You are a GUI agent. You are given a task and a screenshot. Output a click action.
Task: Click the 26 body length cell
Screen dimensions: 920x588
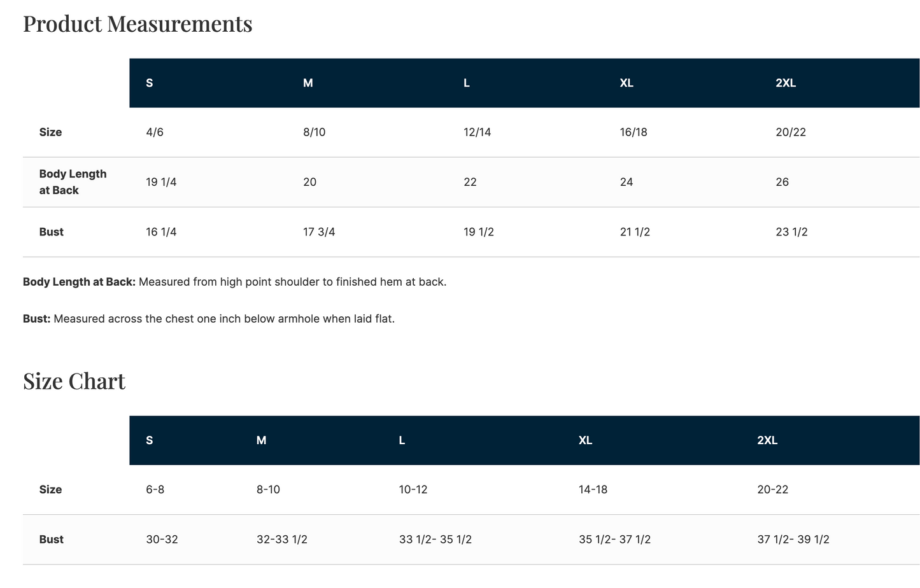[782, 182]
